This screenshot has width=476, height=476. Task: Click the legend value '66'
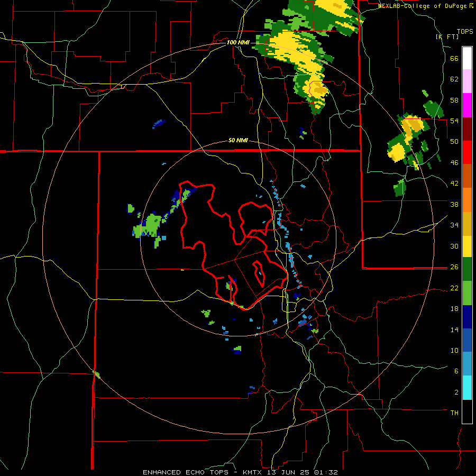tap(454, 58)
